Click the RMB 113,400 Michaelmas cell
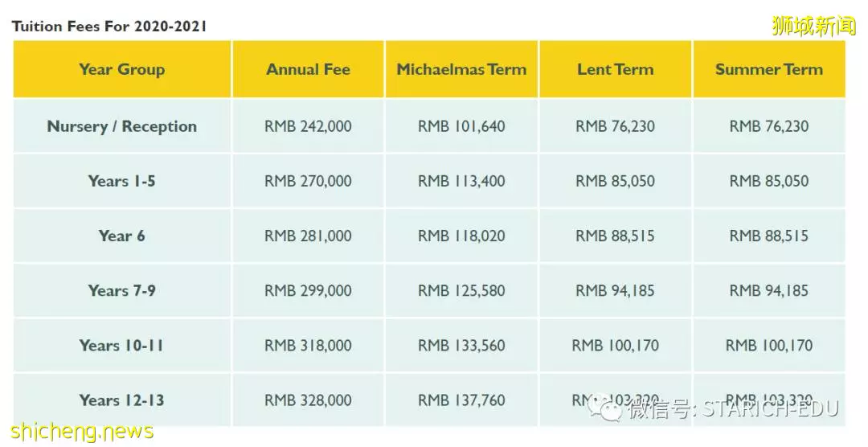The height and width of the screenshot is (447, 868). pyautogui.click(x=461, y=181)
